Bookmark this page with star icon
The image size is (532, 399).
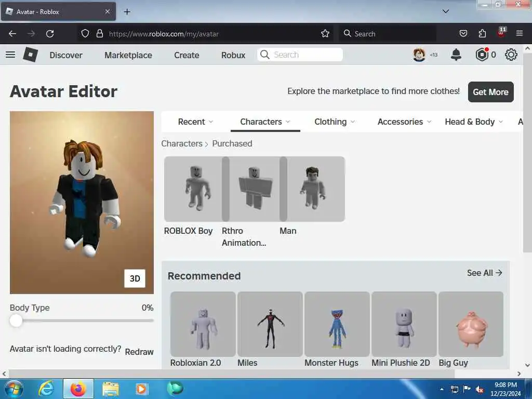(325, 34)
